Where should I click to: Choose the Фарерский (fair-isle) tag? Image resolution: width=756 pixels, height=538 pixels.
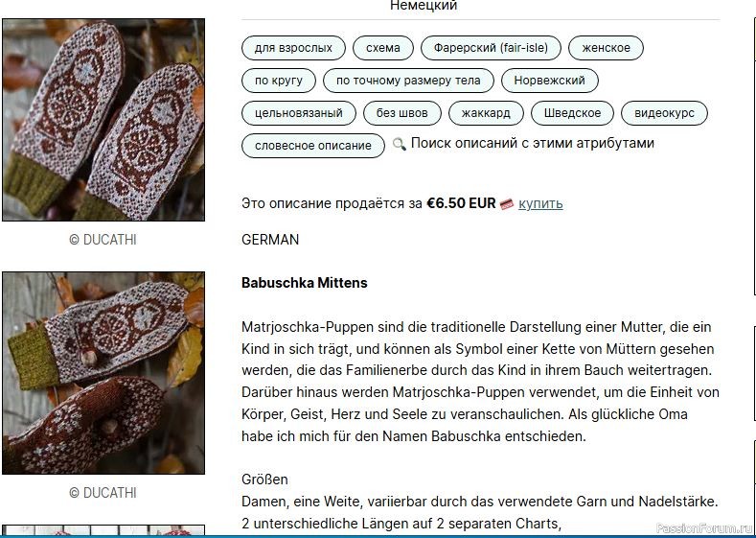pyautogui.click(x=491, y=48)
